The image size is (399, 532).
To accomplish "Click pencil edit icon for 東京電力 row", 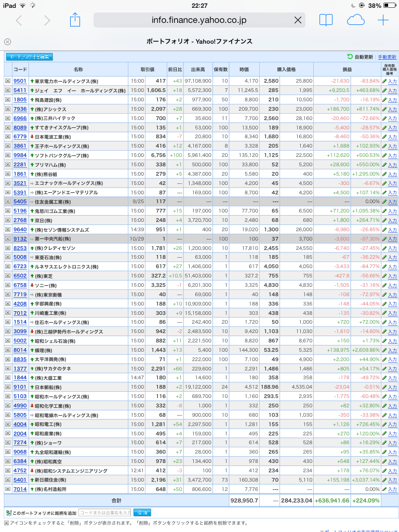I will click(384, 81).
